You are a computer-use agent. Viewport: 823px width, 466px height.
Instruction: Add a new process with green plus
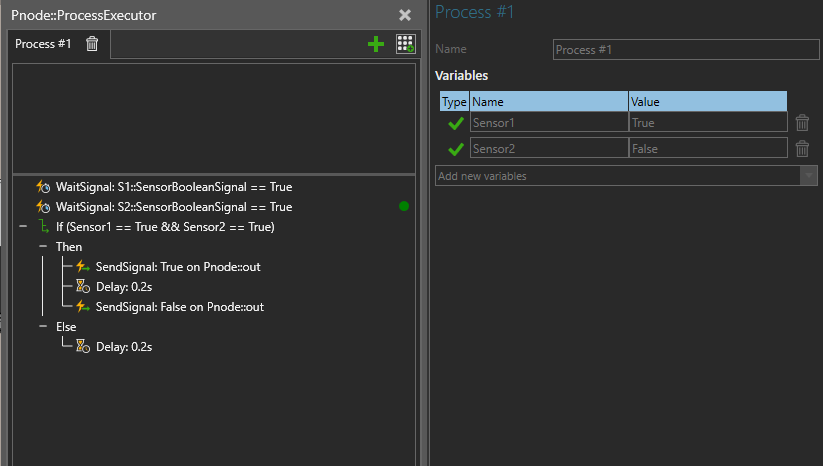click(376, 44)
